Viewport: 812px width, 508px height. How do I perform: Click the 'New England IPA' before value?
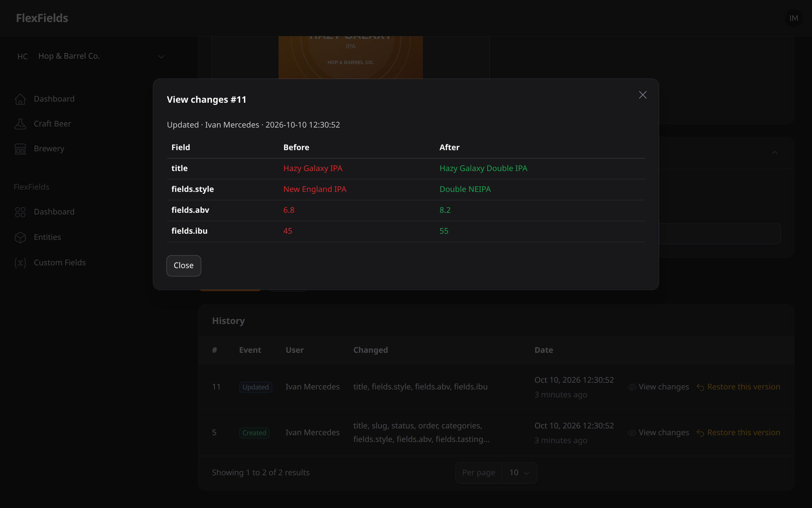click(x=315, y=189)
